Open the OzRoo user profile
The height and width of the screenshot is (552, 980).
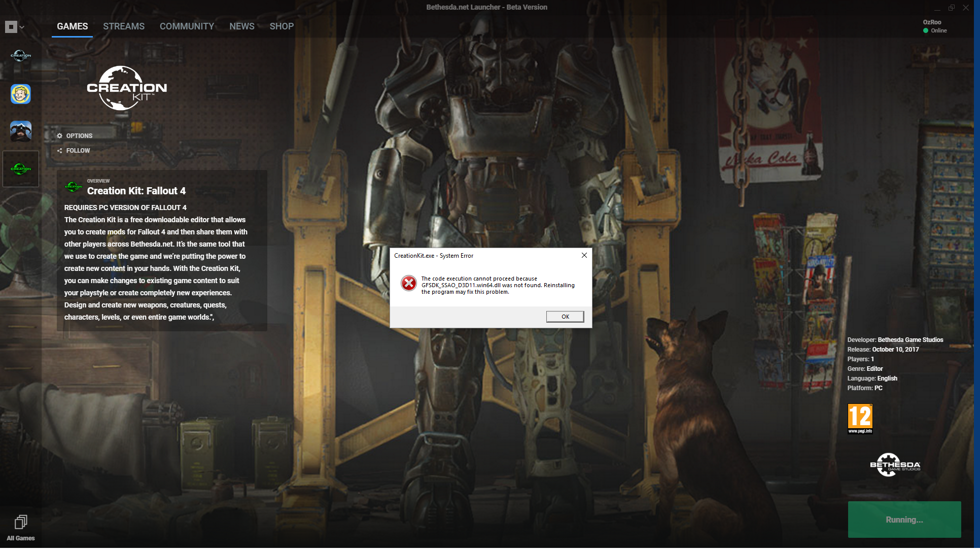932,22
